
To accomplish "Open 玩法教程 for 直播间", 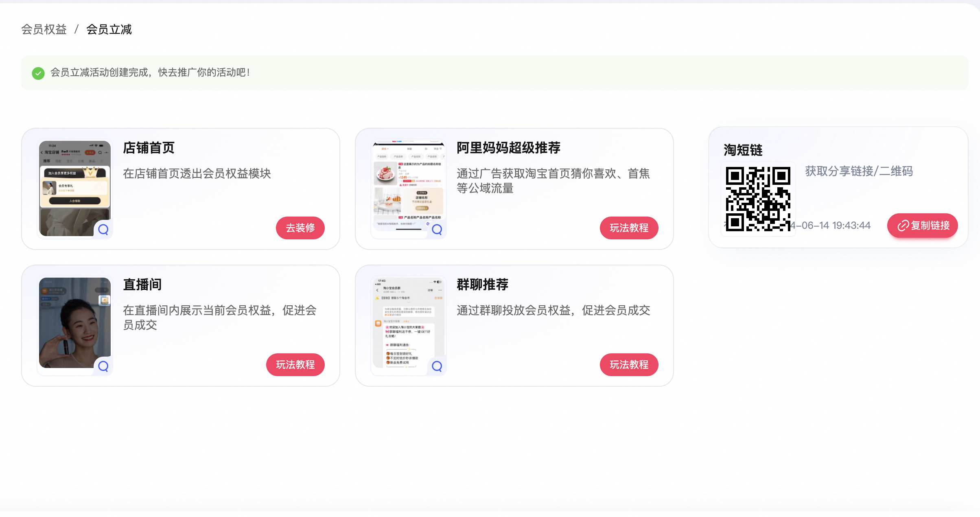I will 295,364.
